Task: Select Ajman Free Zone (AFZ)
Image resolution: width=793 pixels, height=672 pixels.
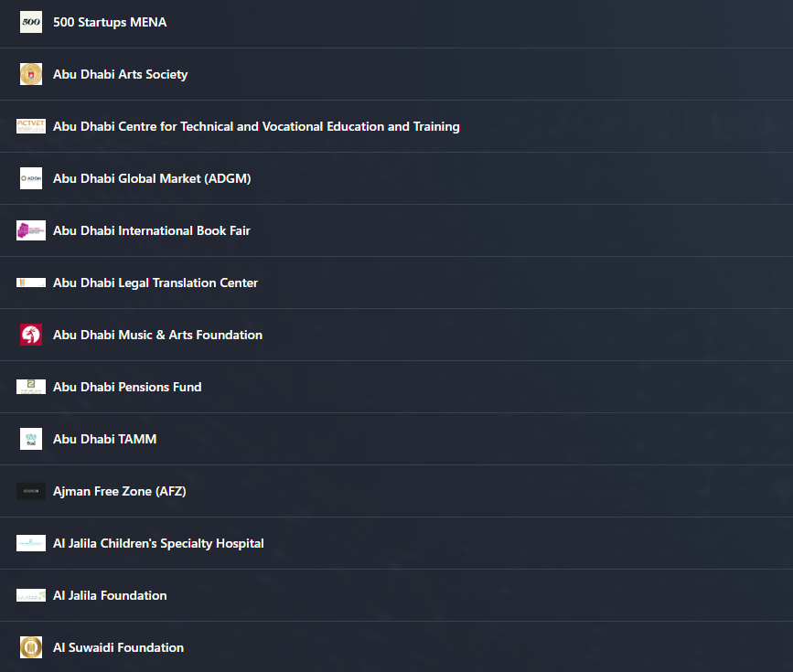Action: coord(120,491)
